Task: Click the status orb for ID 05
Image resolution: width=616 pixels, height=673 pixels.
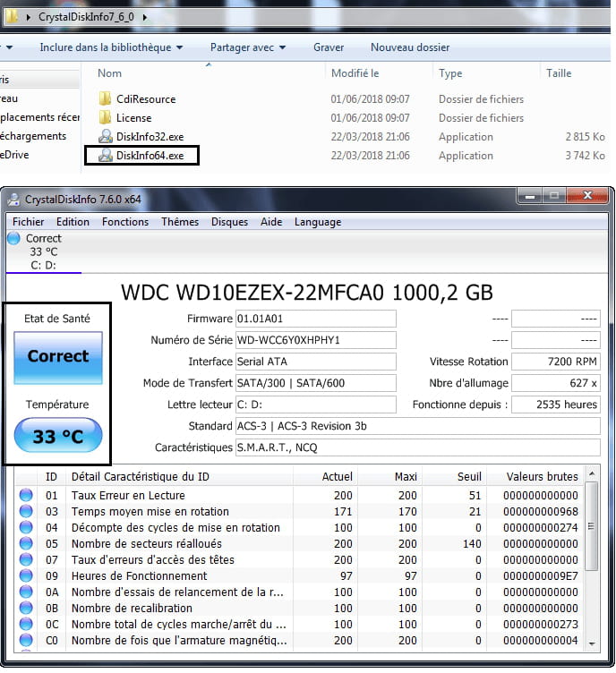Action: 26,543
